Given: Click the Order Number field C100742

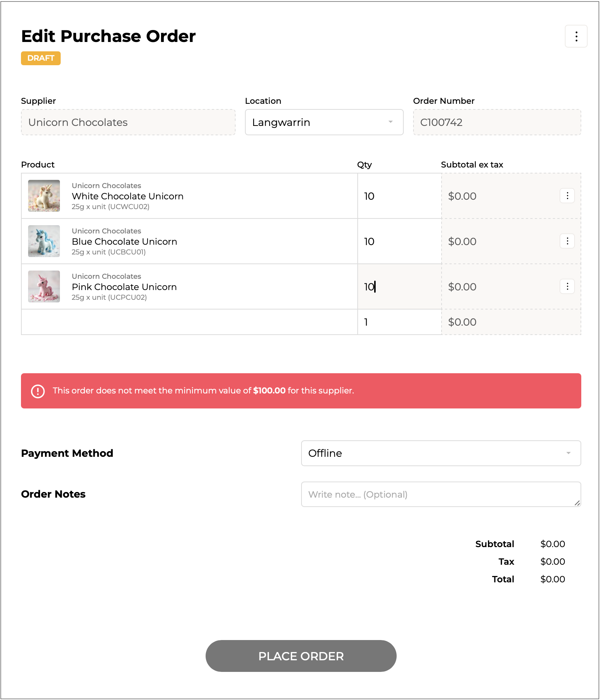Looking at the screenshot, I should point(497,122).
